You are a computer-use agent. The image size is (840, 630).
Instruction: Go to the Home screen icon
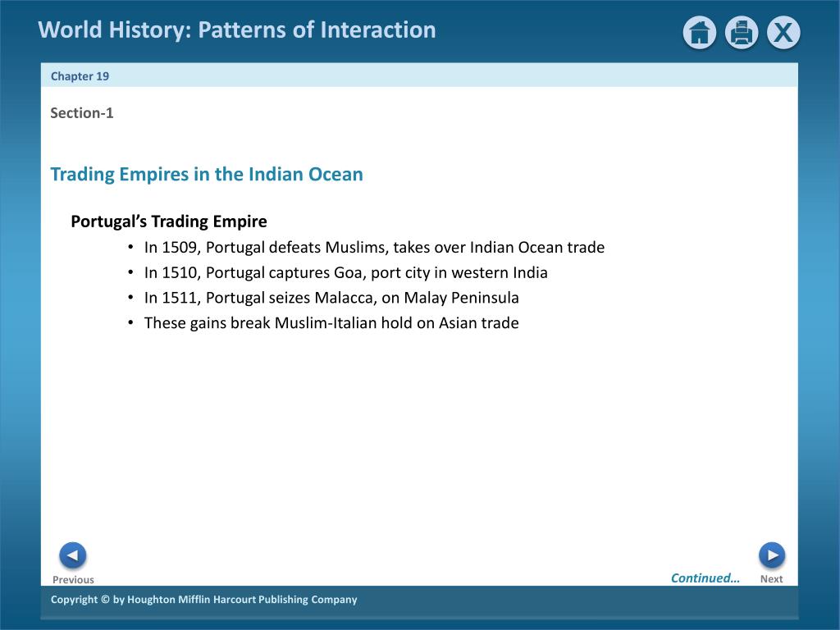pos(699,33)
